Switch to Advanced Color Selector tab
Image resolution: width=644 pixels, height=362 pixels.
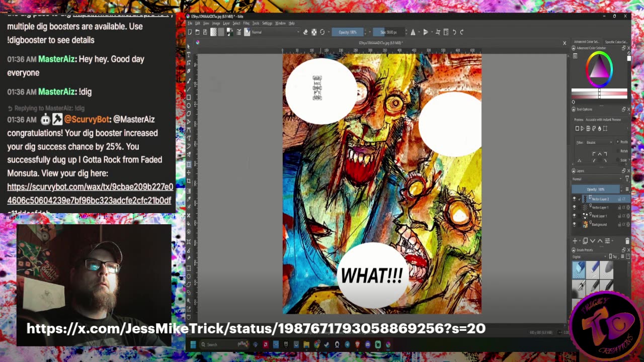pyautogui.click(x=586, y=42)
